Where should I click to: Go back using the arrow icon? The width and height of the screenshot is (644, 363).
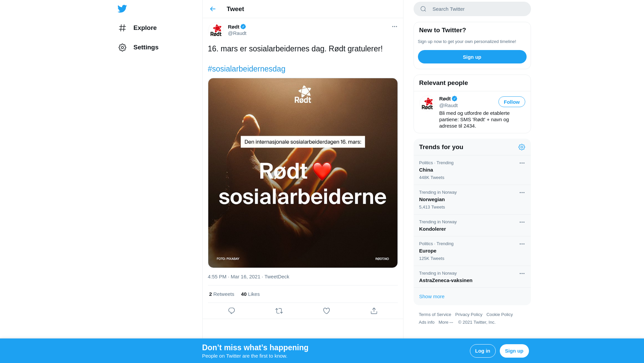[x=213, y=9]
